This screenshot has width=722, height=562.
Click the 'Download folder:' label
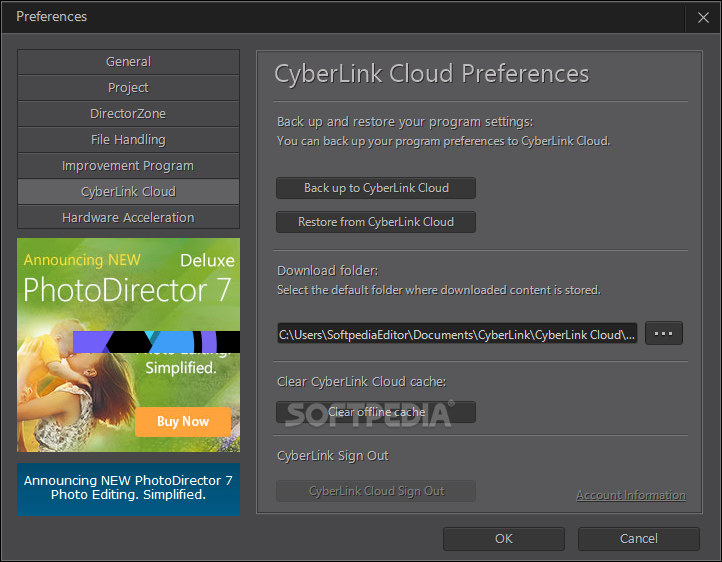click(x=327, y=271)
